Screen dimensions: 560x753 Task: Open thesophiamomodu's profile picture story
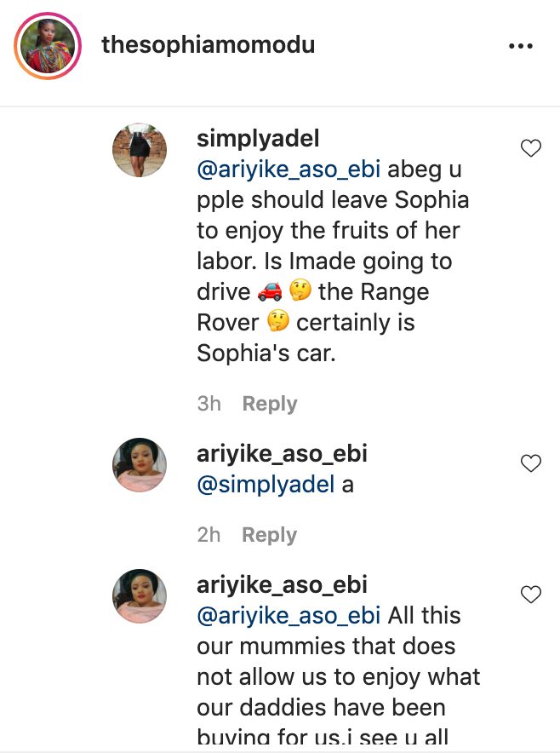pos(48,46)
